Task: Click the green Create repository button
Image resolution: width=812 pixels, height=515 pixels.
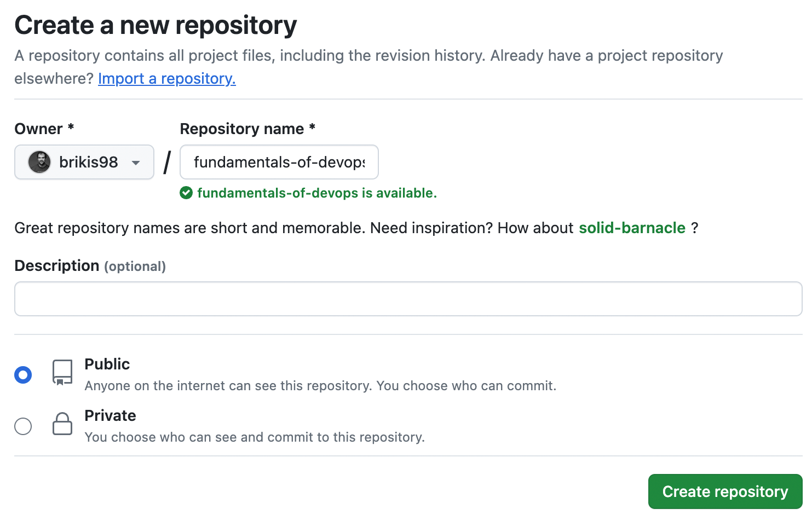Action: click(725, 491)
